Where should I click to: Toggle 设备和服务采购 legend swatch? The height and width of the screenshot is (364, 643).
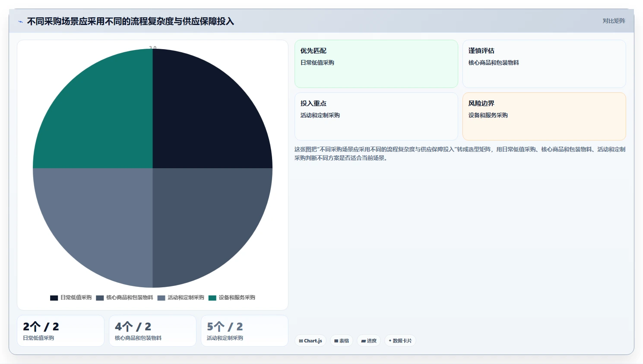(x=212, y=298)
